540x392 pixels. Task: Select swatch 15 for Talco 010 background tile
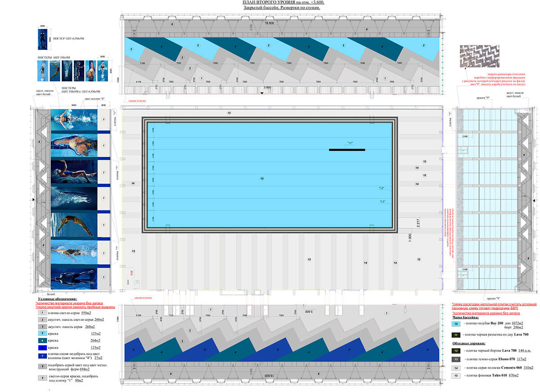click(456, 375)
